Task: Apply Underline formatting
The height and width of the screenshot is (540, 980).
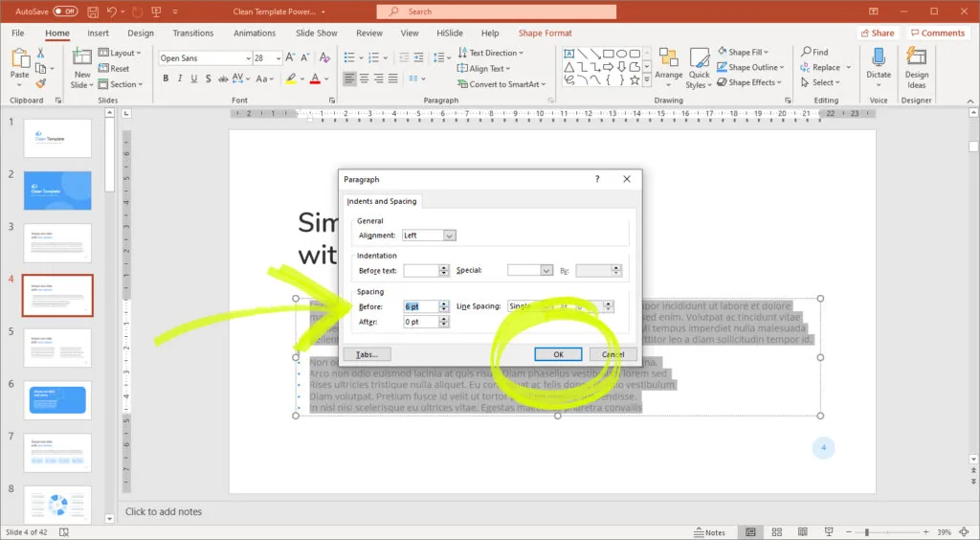Action: pyautogui.click(x=193, y=79)
